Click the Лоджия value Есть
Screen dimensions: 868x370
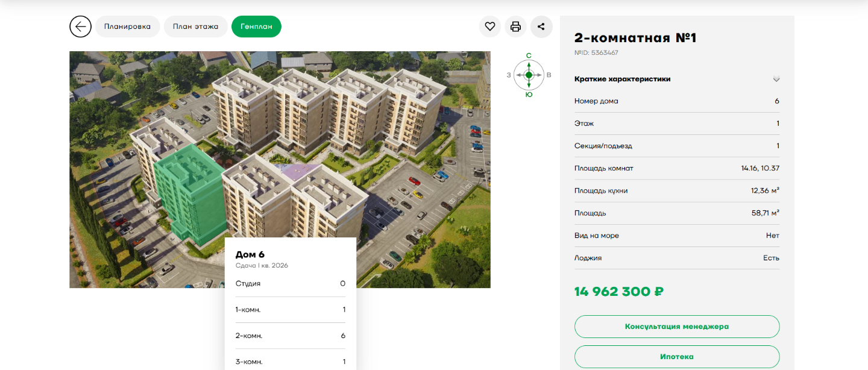click(772, 258)
